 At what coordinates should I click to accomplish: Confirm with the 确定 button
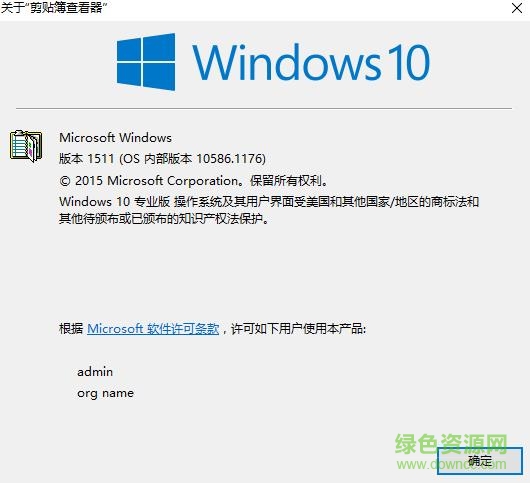(480, 461)
